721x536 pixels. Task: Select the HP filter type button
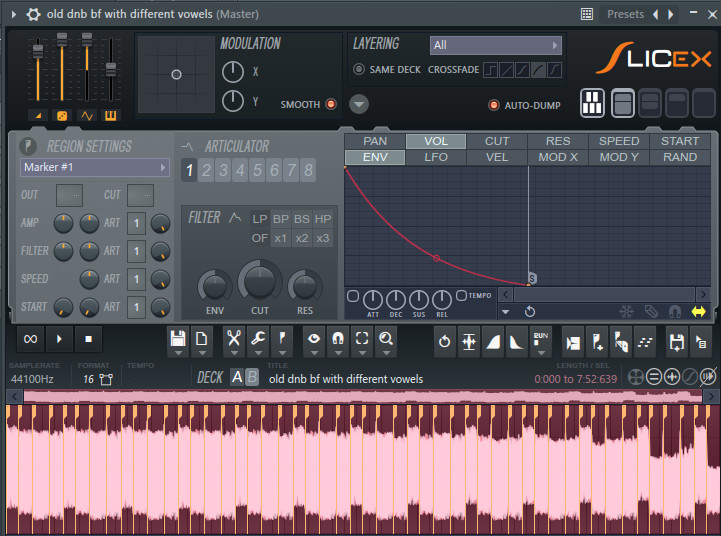[x=323, y=219]
